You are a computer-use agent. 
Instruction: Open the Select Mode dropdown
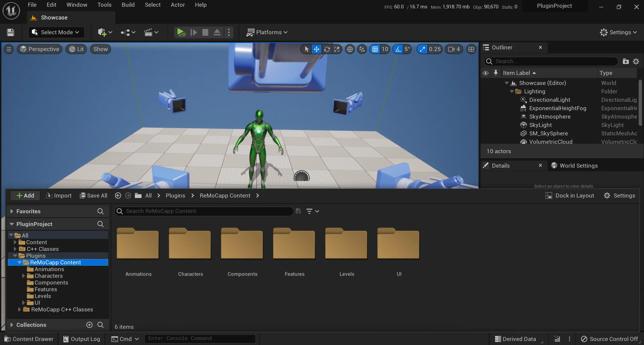coord(56,32)
